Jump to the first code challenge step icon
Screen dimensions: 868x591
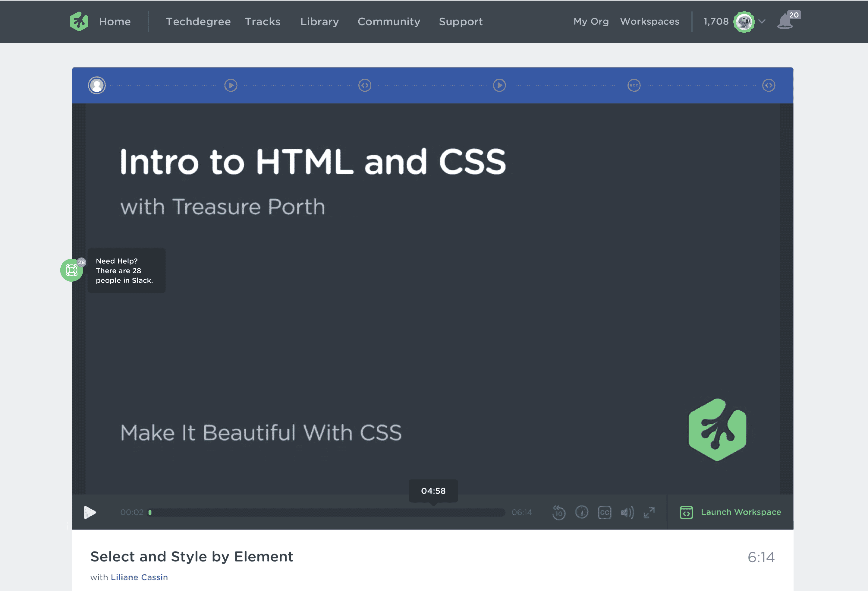365,86
